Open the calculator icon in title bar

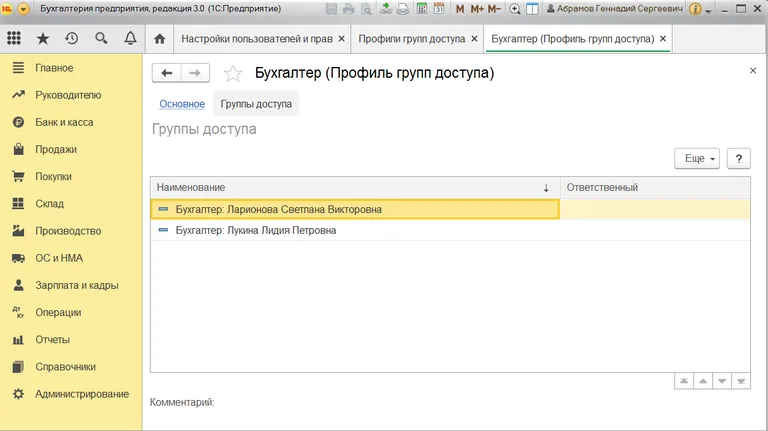pyautogui.click(x=422, y=9)
